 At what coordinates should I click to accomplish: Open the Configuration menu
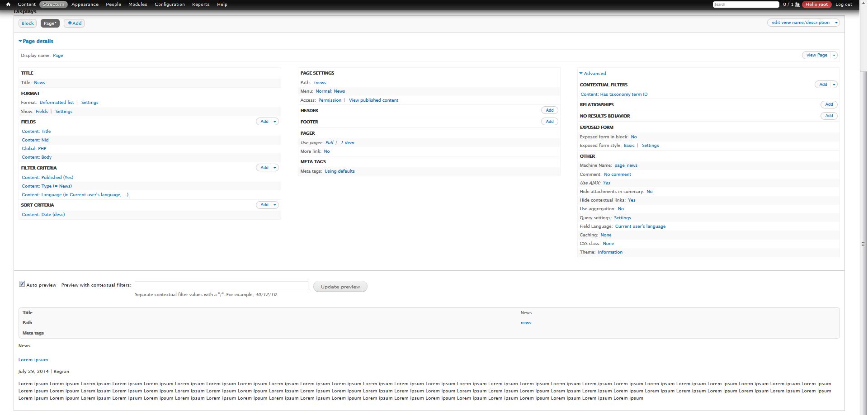(x=170, y=5)
